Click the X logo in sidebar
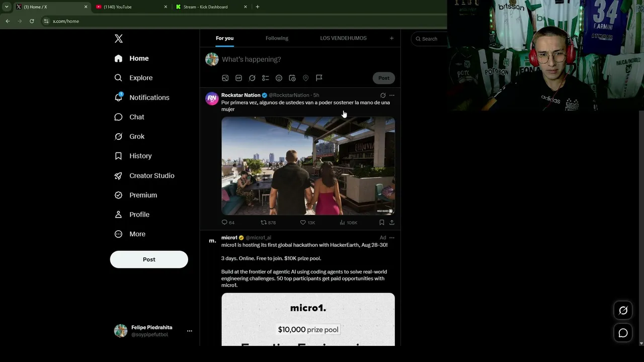Viewport: 644px width, 362px height. pyautogui.click(x=119, y=39)
